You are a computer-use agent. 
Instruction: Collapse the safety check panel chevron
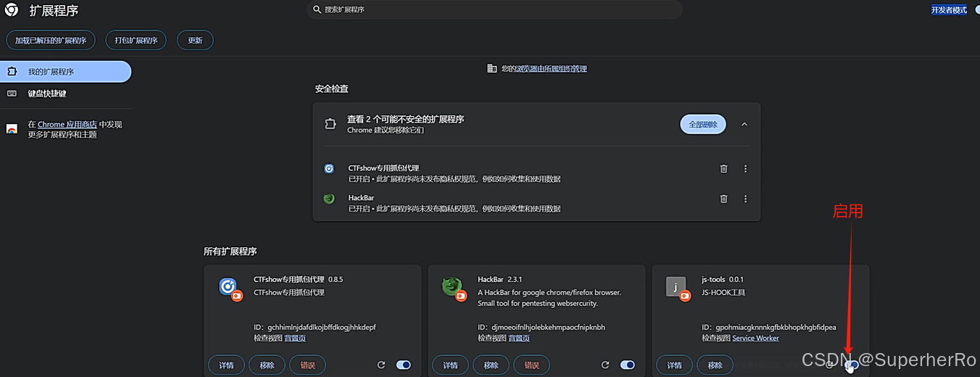[744, 125]
